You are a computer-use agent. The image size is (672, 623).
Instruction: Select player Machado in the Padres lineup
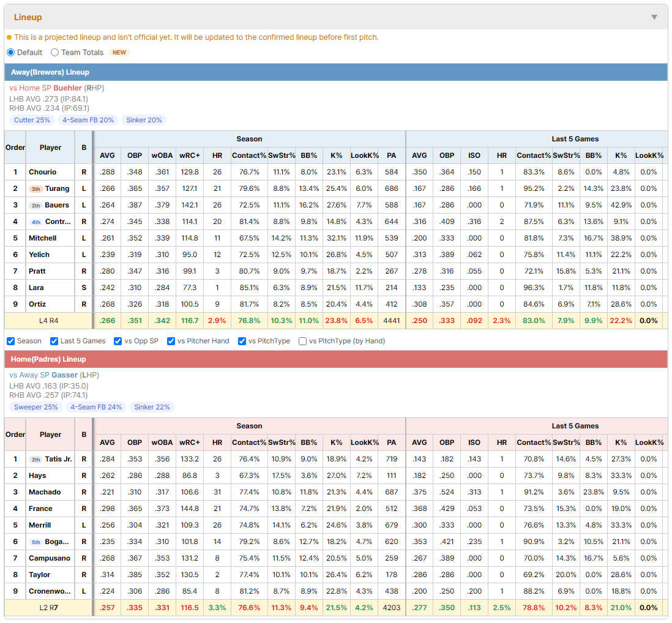coord(45,492)
